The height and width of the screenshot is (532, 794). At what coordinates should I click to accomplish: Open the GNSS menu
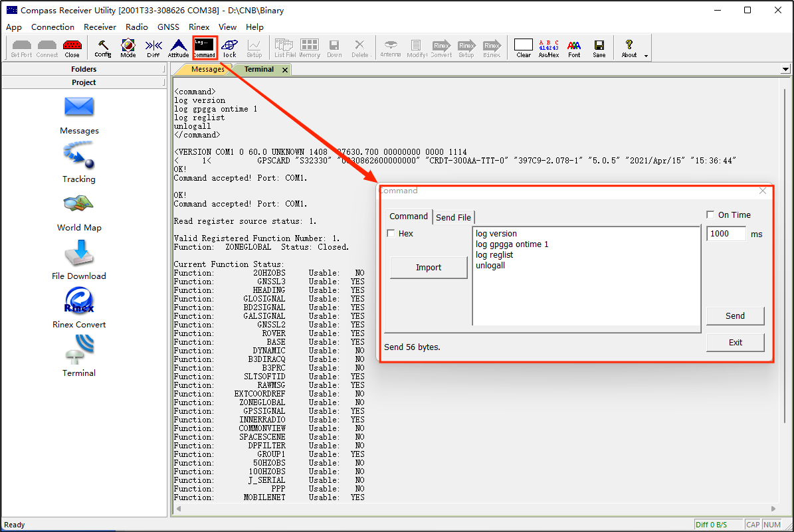click(168, 27)
